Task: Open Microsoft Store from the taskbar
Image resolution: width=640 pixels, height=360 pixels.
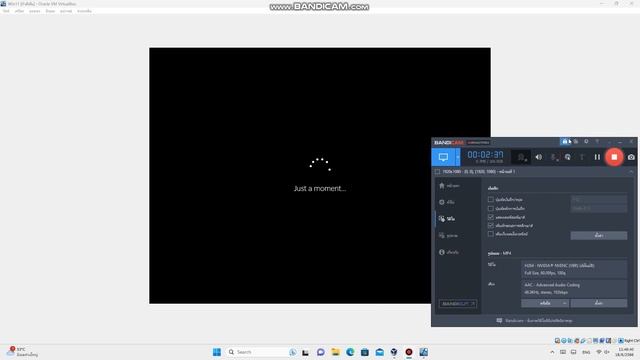Action: pos(365,352)
